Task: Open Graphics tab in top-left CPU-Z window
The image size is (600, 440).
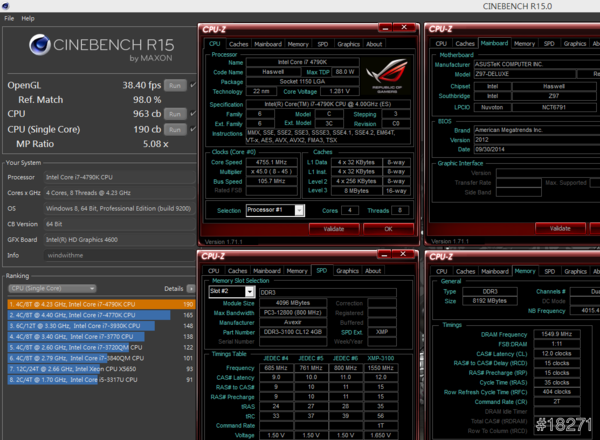Action: (348, 44)
